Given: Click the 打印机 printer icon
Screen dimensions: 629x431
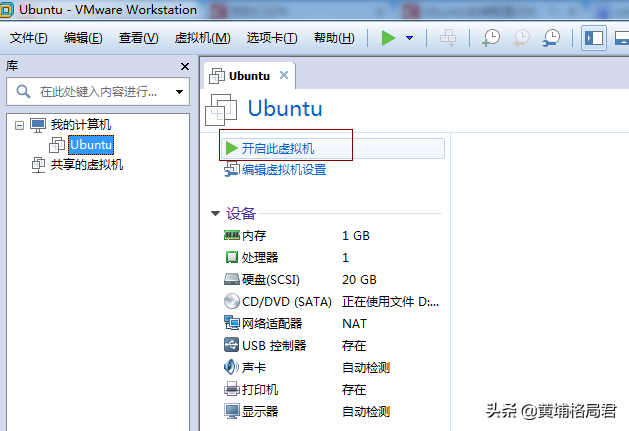Looking at the screenshot, I should (232, 389).
